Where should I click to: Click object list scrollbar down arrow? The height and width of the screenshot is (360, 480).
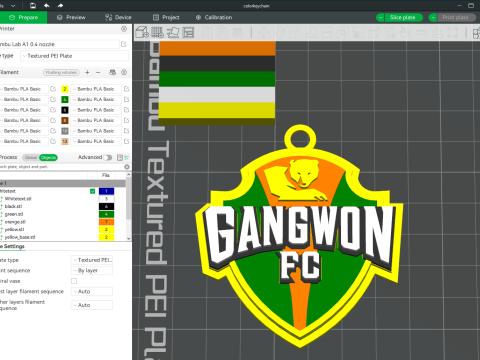tap(129, 238)
